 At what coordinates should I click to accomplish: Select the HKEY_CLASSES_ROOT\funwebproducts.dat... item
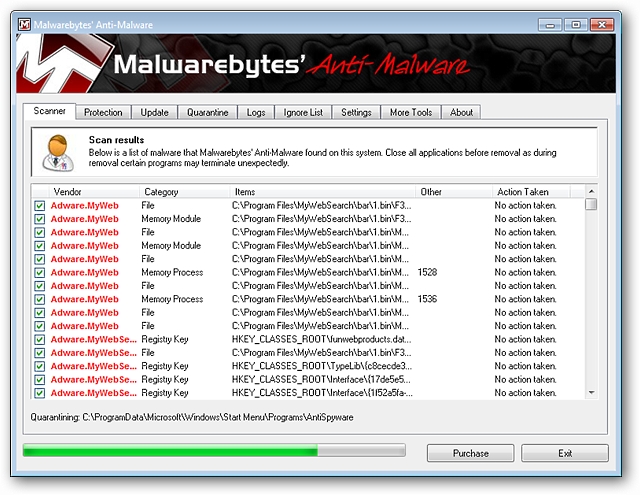322,340
